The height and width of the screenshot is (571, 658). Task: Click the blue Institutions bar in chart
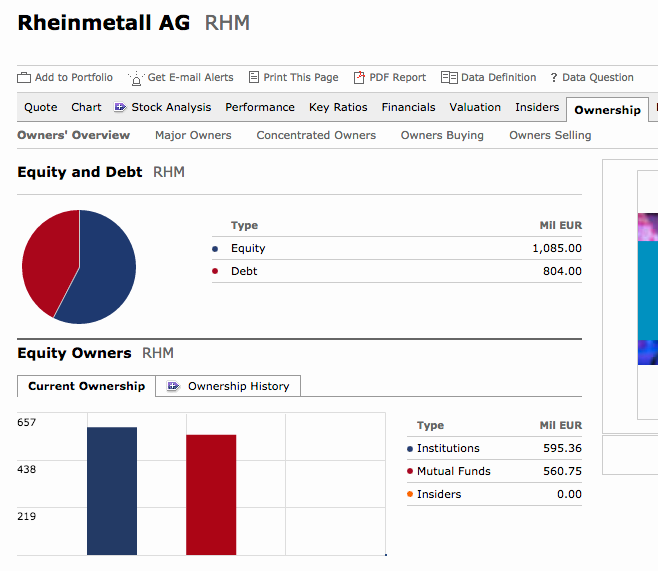[112, 491]
